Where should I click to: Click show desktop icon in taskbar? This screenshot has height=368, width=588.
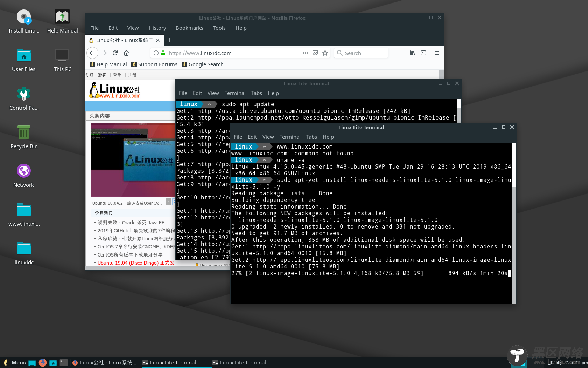point(32,363)
